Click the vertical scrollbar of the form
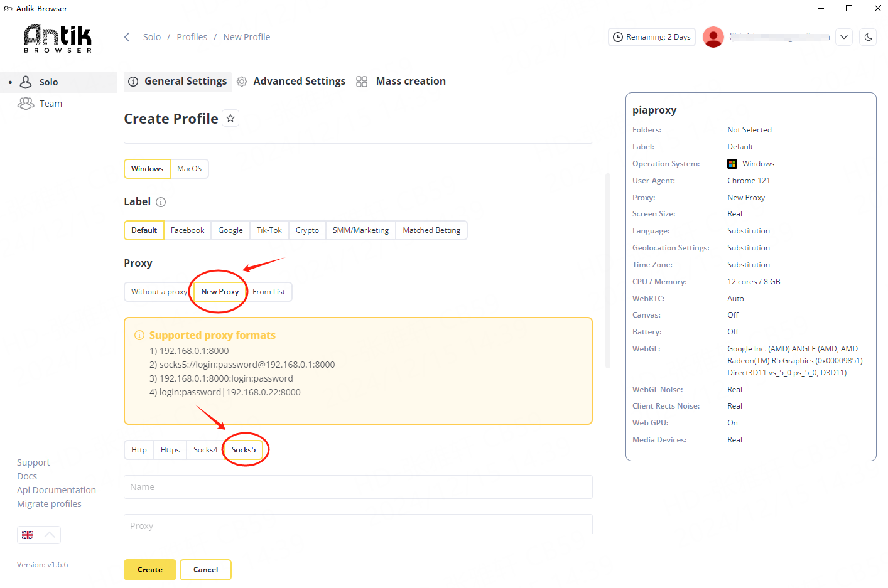This screenshot has width=888, height=588. 607,270
